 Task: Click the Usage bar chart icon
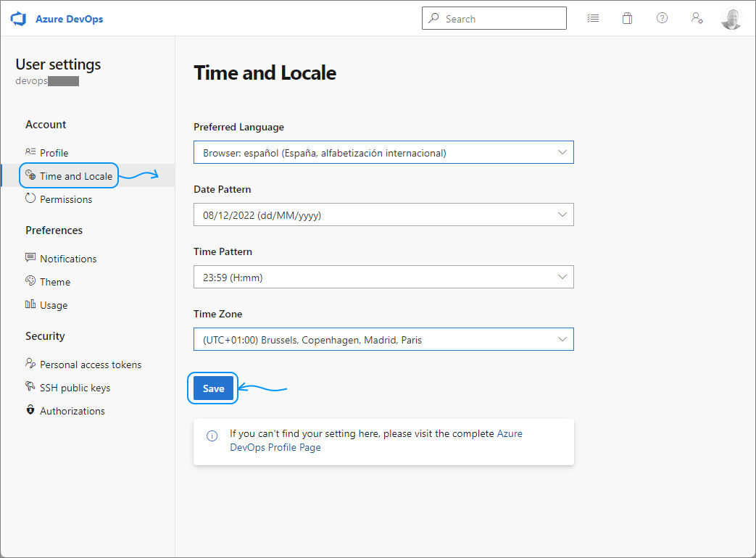click(30, 304)
